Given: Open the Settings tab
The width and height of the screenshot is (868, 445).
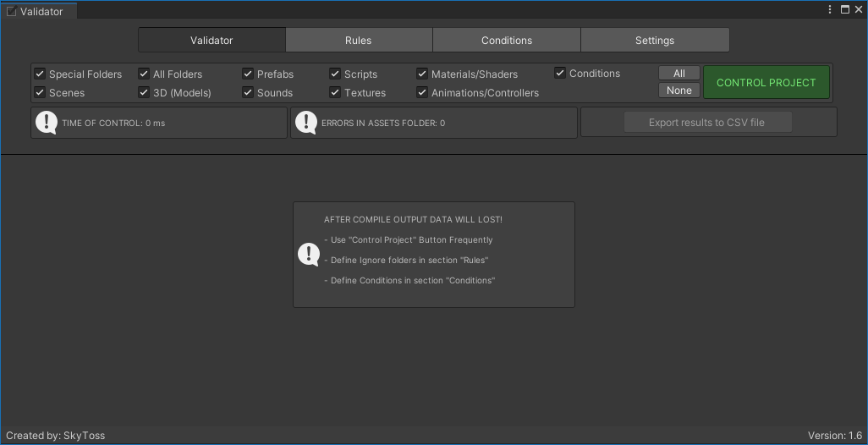Looking at the screenshot, I should coord(655,41).
